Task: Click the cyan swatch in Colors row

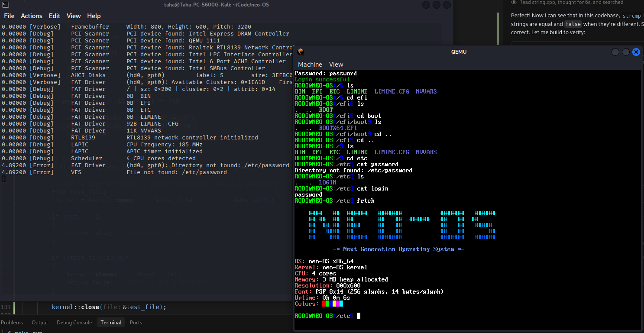Action: pos(341,304)
